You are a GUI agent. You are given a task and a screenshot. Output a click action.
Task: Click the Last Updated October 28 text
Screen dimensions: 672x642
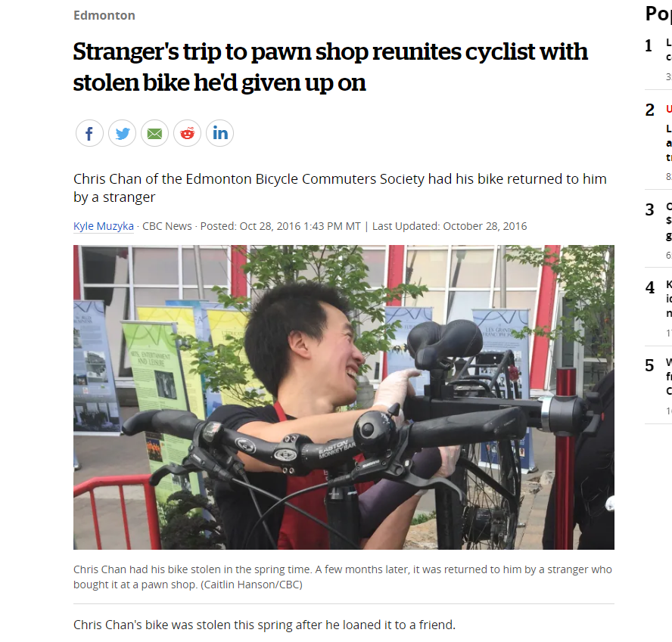pyautogui.click(x=450, y=226)
